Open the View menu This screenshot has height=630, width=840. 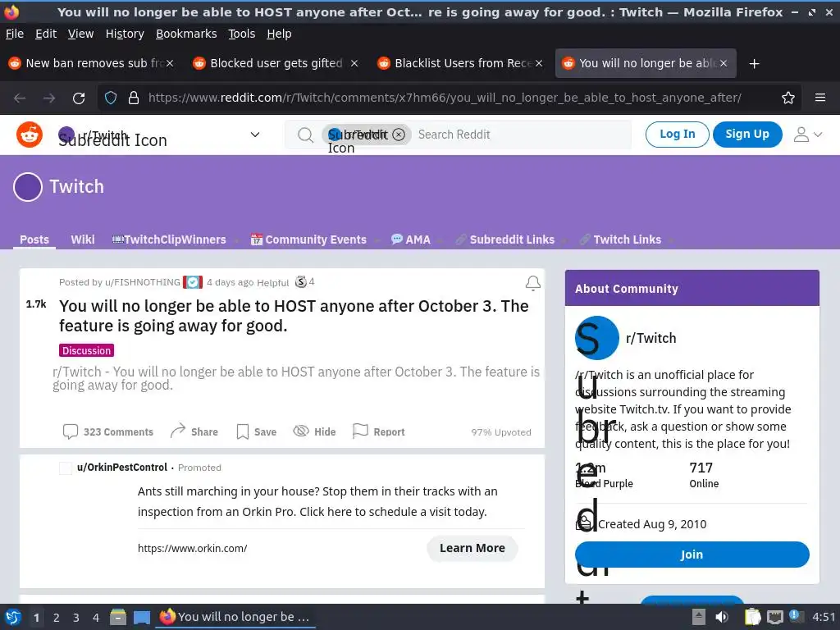tap(81, 34)
